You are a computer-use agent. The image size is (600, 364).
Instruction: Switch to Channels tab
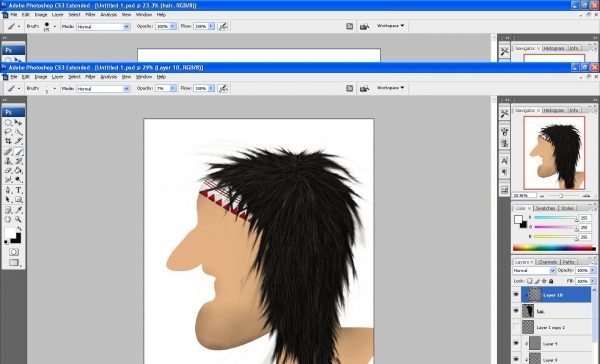tap(548, 262)
